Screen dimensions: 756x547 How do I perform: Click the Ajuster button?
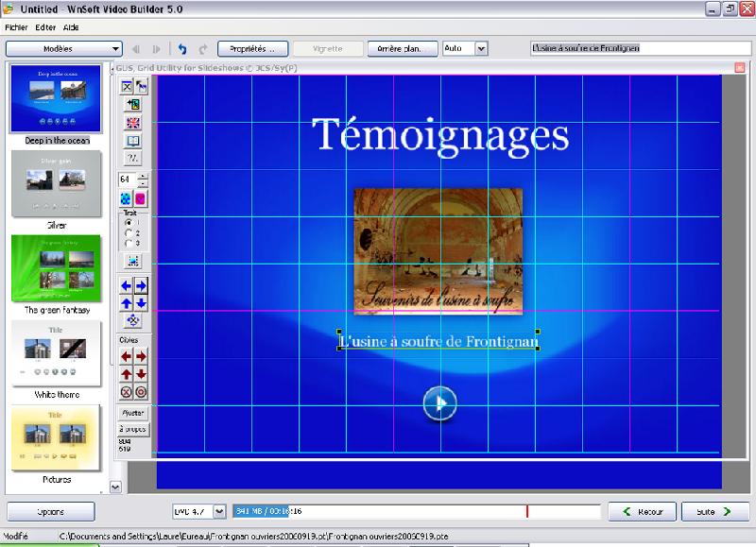[133, 413]
